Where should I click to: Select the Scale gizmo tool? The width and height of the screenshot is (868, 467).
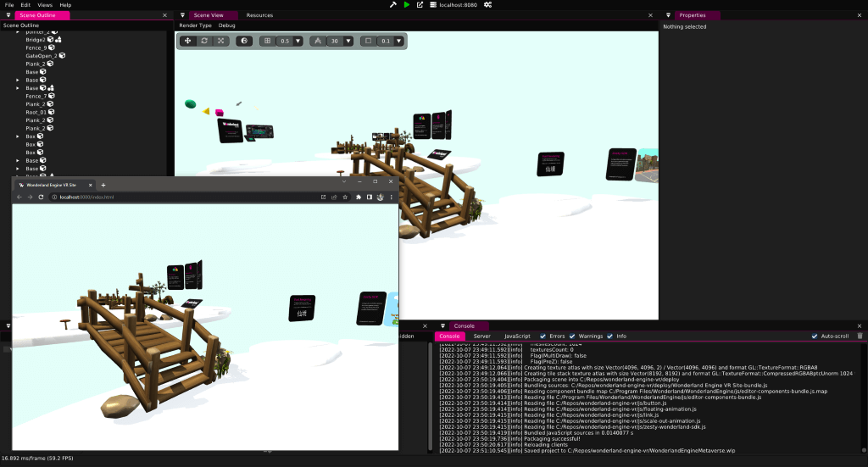(x=221, y=41)
